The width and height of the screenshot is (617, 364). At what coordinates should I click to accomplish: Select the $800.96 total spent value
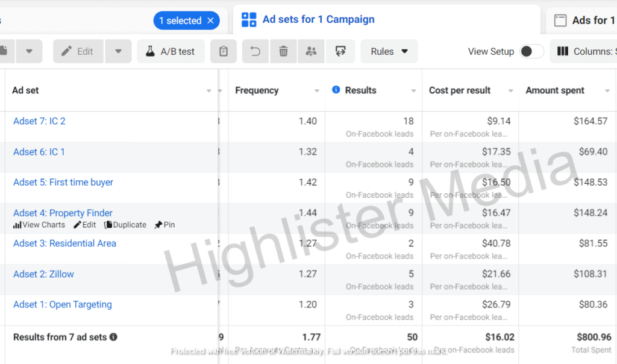coord(594,337)
